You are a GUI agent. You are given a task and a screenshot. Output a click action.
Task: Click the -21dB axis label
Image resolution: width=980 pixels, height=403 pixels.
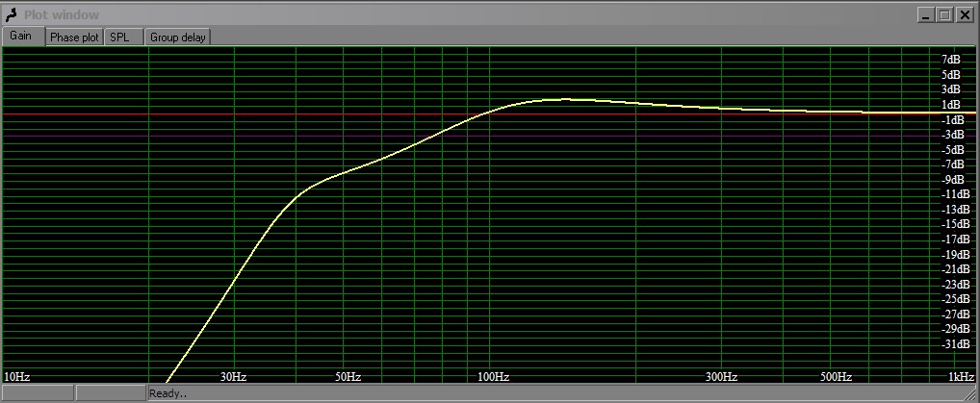[955, 268]
